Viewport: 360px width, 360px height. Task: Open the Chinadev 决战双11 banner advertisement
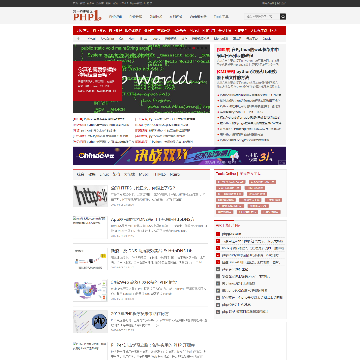point(179,156)
